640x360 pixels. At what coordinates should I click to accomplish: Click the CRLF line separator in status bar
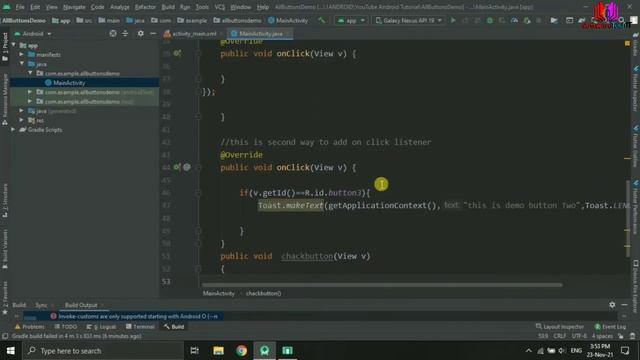[560, 336]
